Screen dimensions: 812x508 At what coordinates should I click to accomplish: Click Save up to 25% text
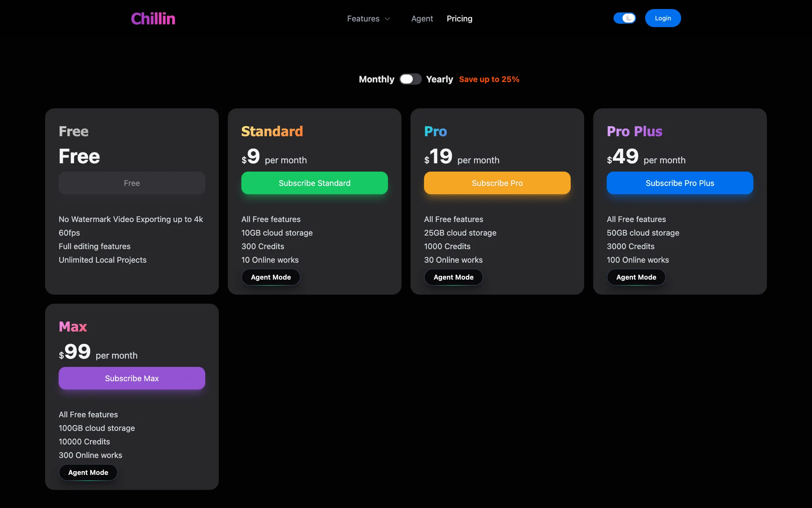[x=489, y=79]
